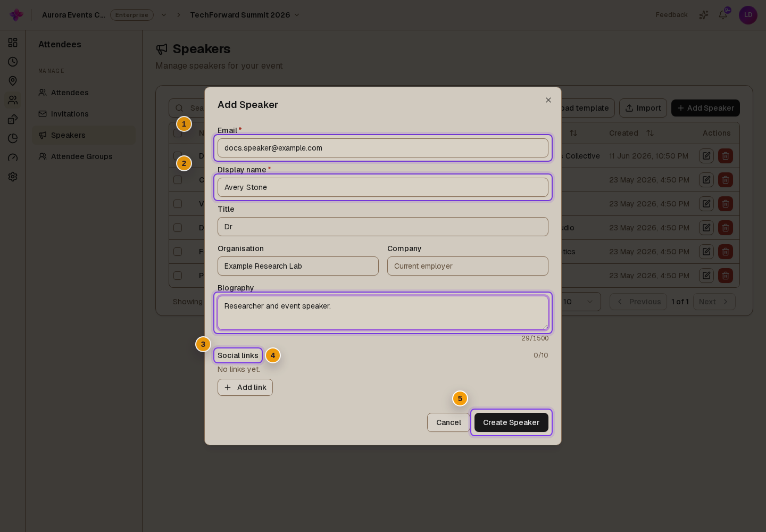Delete the speaker created 11 Jun 2026
The width and height of the screenshot is (766, 532).
click(726, 156)
